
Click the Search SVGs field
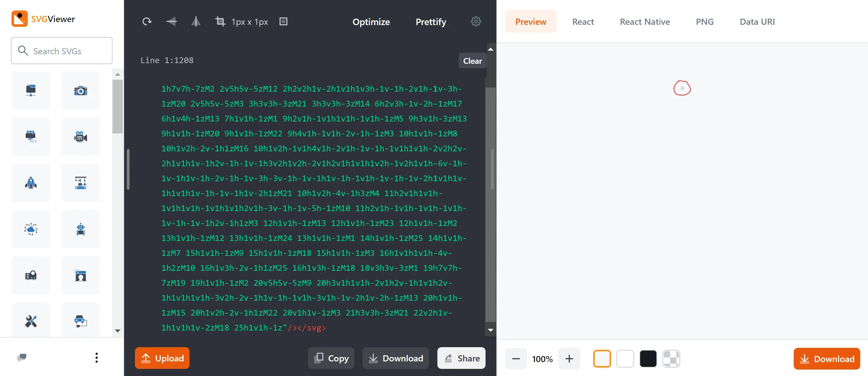pos(62,51)
